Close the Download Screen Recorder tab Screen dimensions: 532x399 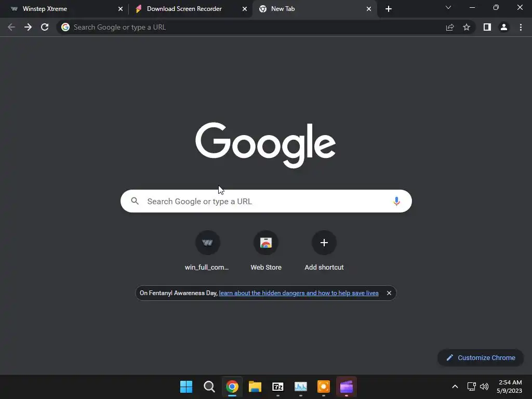point(245,9)
